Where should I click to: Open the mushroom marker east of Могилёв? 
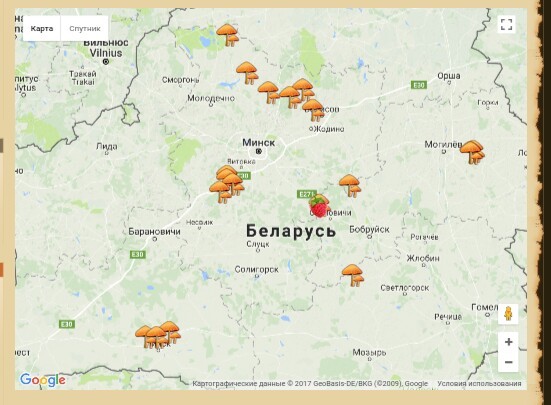[x=472, y=152]
